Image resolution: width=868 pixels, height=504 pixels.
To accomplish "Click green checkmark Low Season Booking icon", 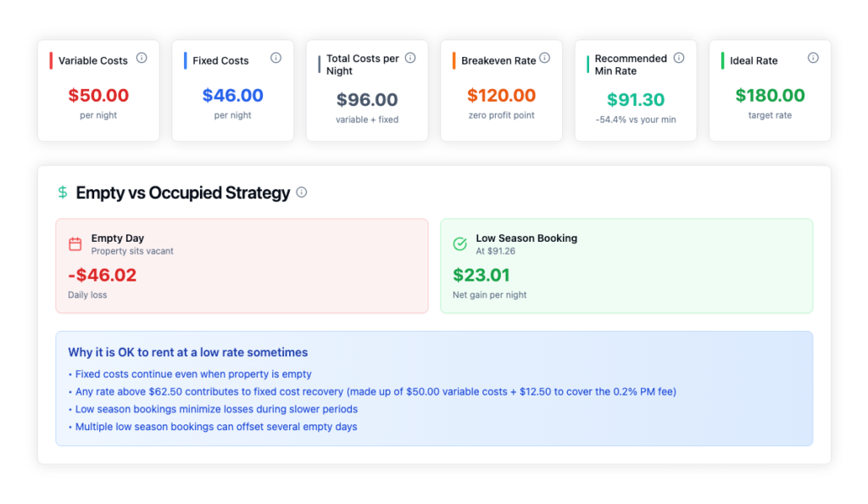I will [460, 244].
